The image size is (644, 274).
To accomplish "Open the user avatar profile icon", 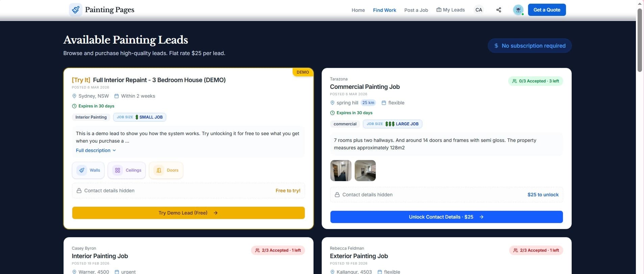I will click(518, 10).
